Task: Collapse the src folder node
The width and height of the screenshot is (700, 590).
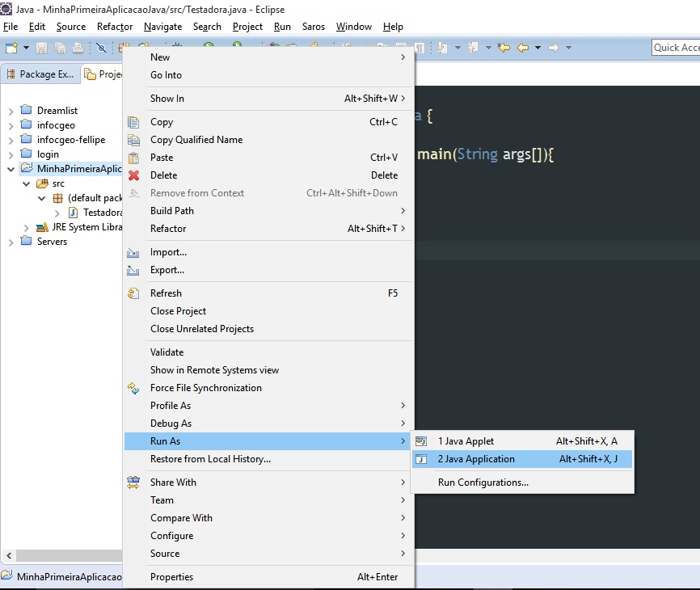Action: 27,184
